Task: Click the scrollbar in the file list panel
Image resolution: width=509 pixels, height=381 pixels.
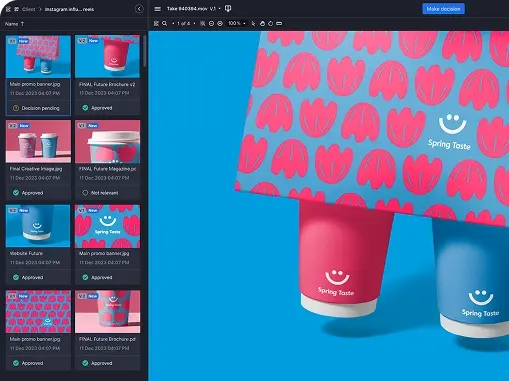Action: click(x=145, y=51)
